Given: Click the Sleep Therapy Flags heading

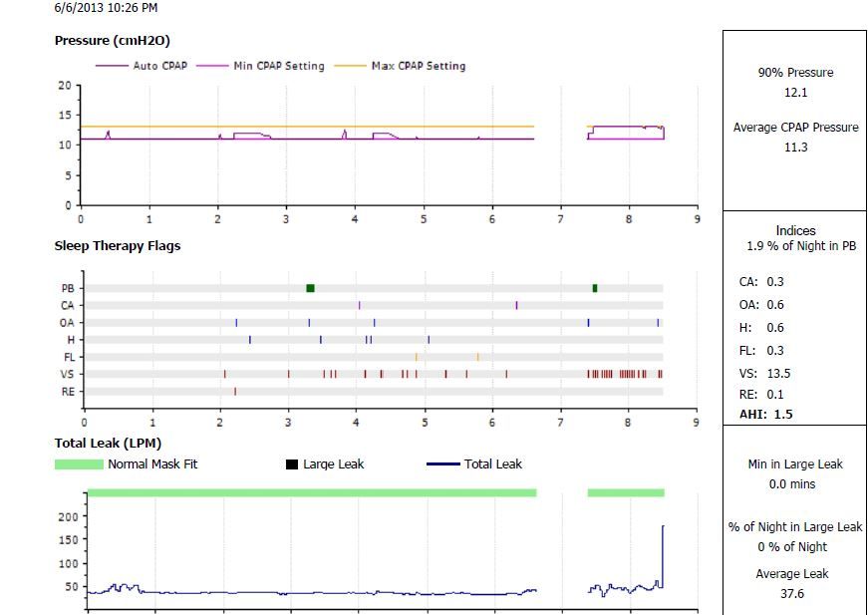Looking at the screenshot, I should coord(117,245).
